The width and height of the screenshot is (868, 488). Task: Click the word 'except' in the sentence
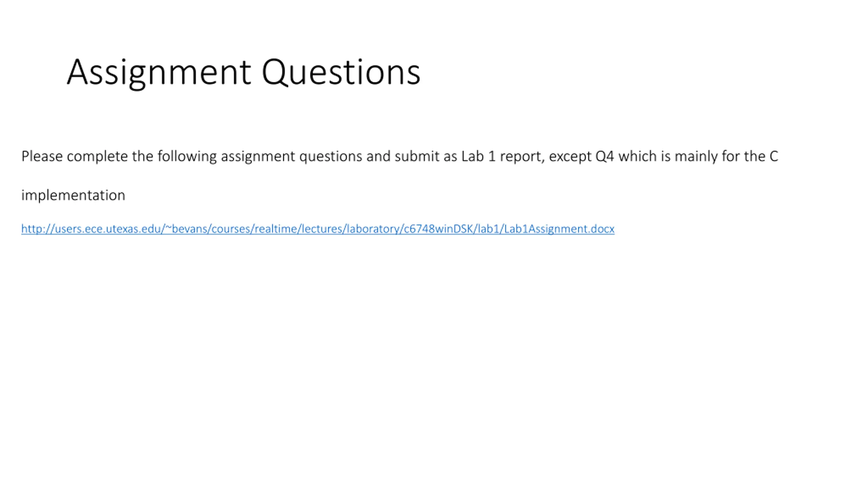pyautogui.click(x=570, y=157)
